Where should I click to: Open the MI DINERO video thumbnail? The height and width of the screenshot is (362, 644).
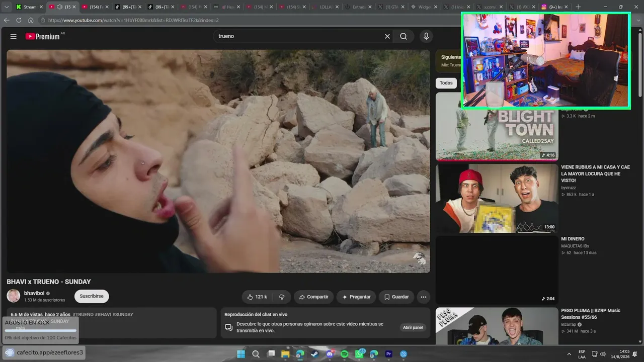pos(497,270)
